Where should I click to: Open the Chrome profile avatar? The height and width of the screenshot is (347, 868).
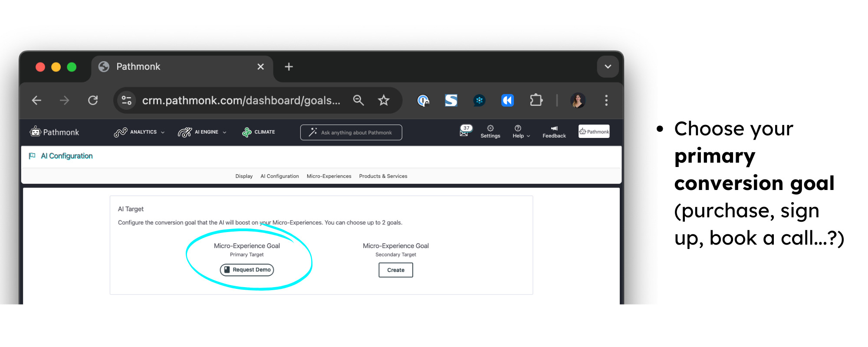point(578,101)
